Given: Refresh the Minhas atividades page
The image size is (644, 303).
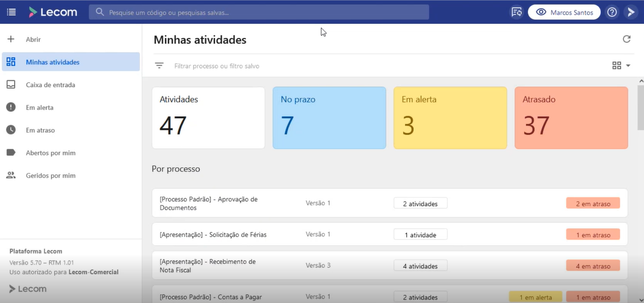Looking at the screenshot, I should pos(627,39).
